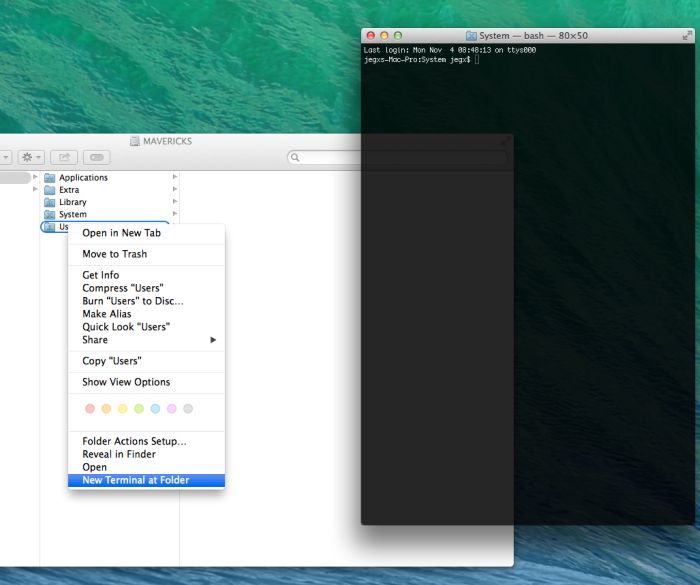Click the Terminal fullscreen arrows icon
The height and width of the screenshot is (585, 700).
688,35
